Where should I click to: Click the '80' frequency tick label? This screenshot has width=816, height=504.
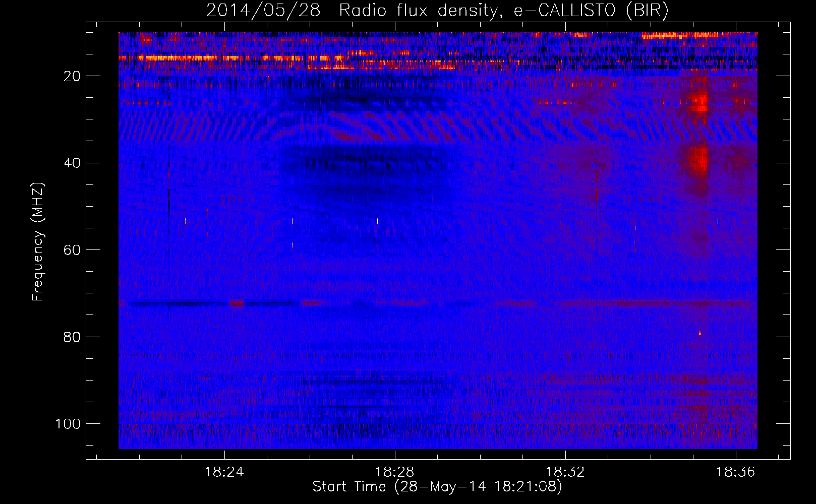coord(72,337)
